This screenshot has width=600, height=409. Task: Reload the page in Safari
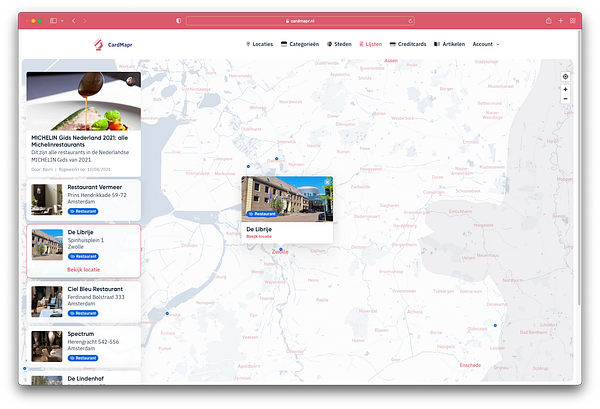(410, 21)
